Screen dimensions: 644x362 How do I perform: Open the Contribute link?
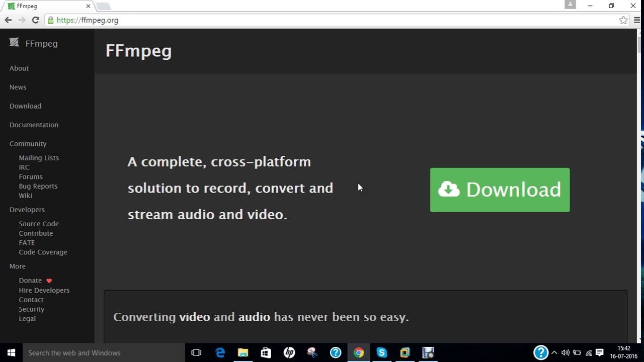tap(36, 233)
